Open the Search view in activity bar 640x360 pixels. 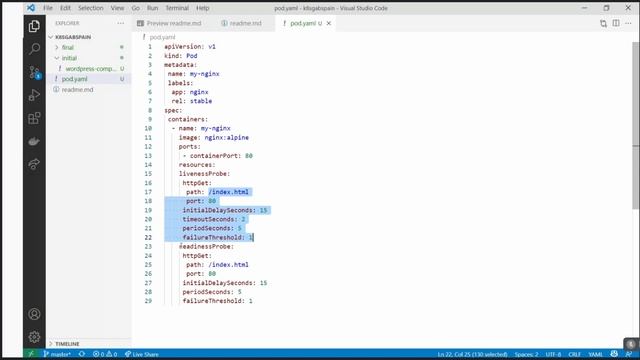point(34,49)
